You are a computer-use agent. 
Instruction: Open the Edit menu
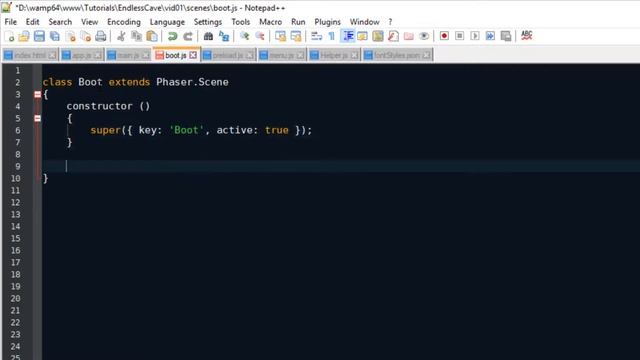point(32,22)
